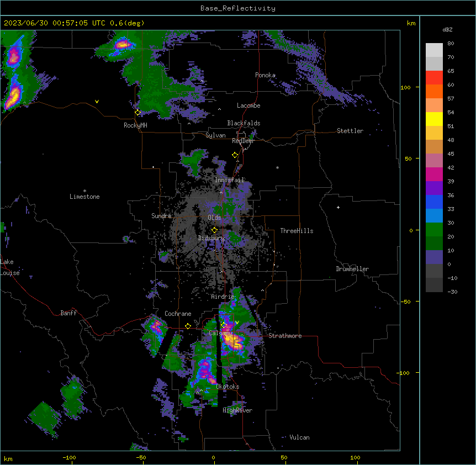Click the yellow diamond marker south of RedDeer
This screenshot has height=465, width=476.
coord(235,155)
